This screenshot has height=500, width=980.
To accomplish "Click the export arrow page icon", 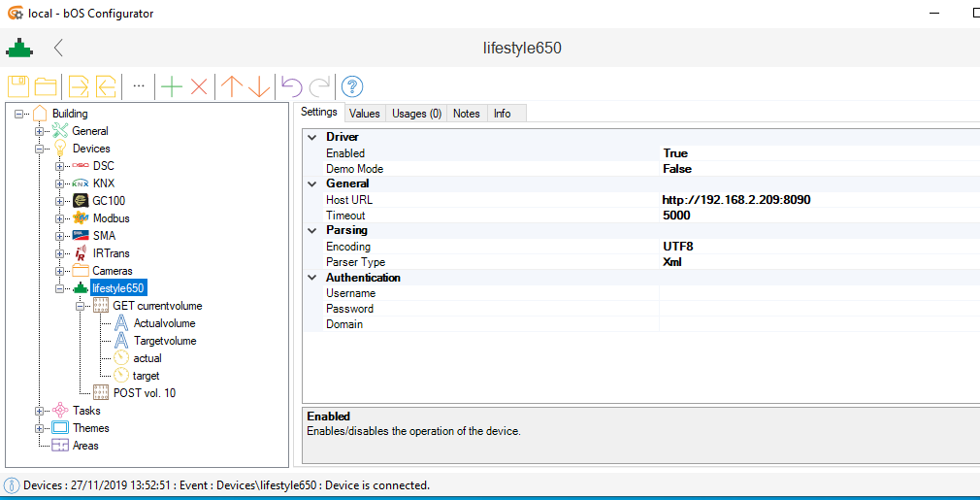I will (x=79, y=86).
